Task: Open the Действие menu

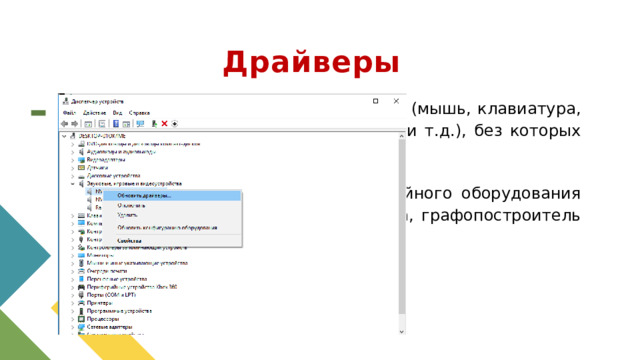Action: (94, 113)
